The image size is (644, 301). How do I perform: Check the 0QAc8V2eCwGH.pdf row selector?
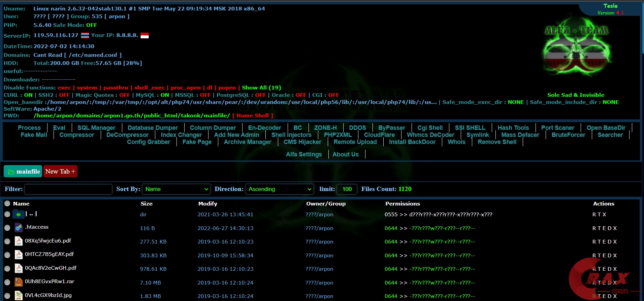(7, 269)
